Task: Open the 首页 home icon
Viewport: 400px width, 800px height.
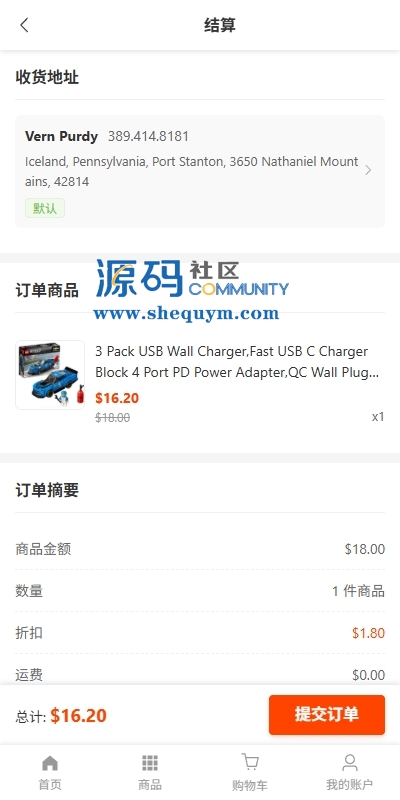Action: click(x=49, y=763)
